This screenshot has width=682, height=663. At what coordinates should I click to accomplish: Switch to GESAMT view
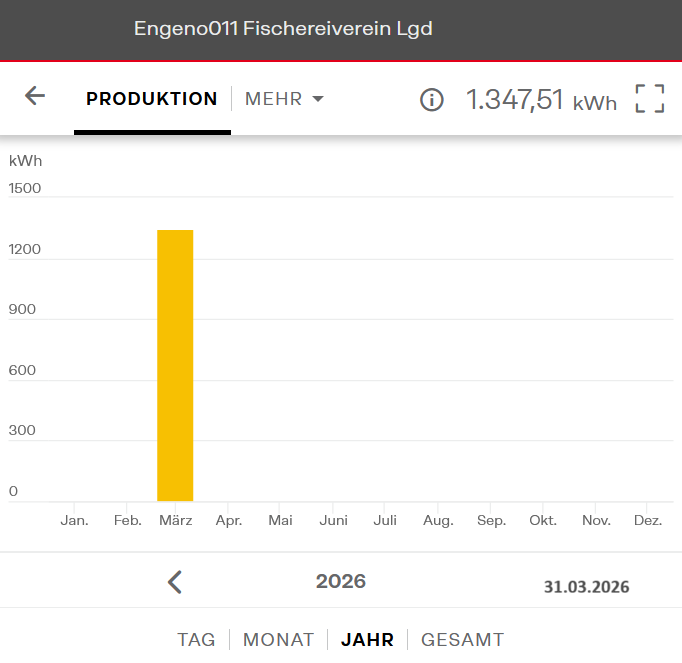tap(462, 640)
